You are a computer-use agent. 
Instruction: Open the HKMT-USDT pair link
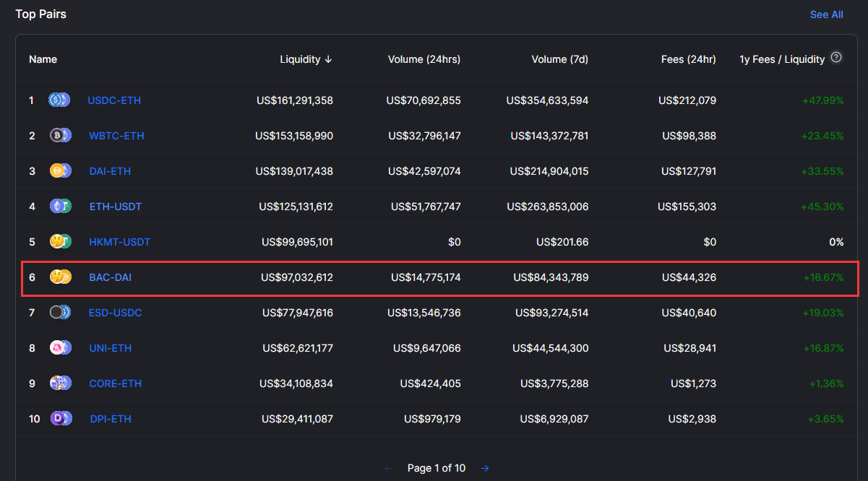(x=119, y=242)
